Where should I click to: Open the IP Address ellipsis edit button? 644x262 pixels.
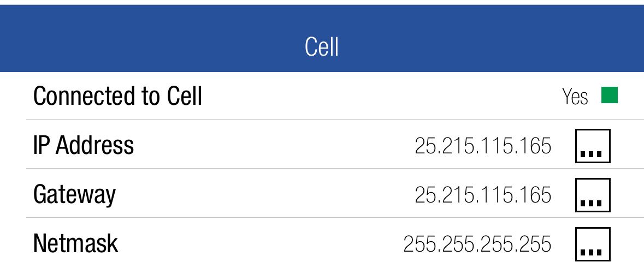click(x=593, y=146)
